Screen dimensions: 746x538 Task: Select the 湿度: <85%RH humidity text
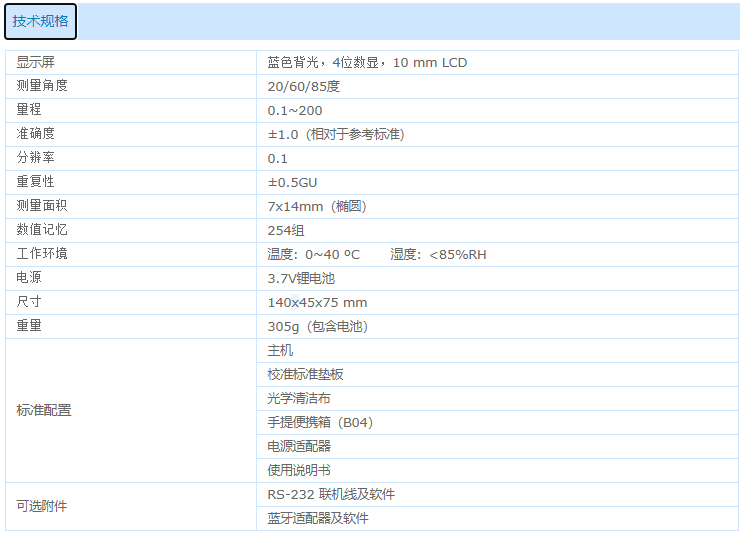438,254
